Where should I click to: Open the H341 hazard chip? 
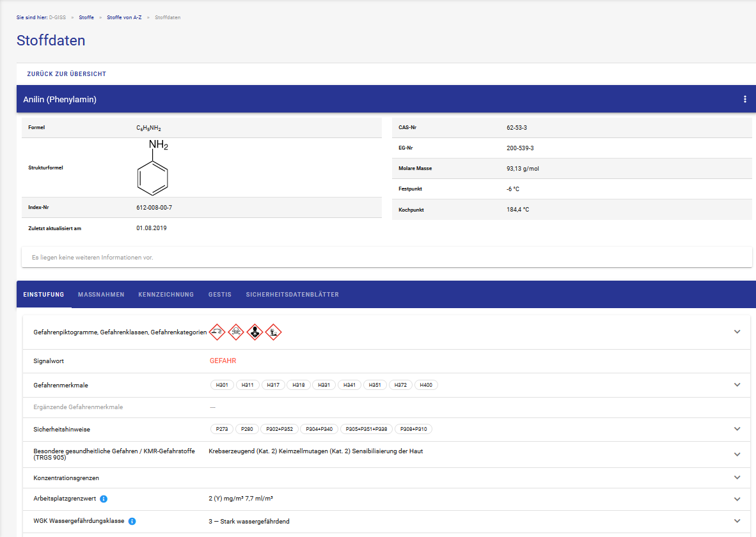[350, 385]
